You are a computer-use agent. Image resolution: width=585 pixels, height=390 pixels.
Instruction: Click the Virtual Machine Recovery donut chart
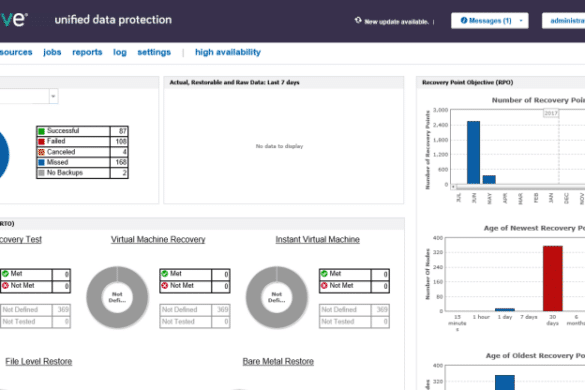[x=118, y=297]
